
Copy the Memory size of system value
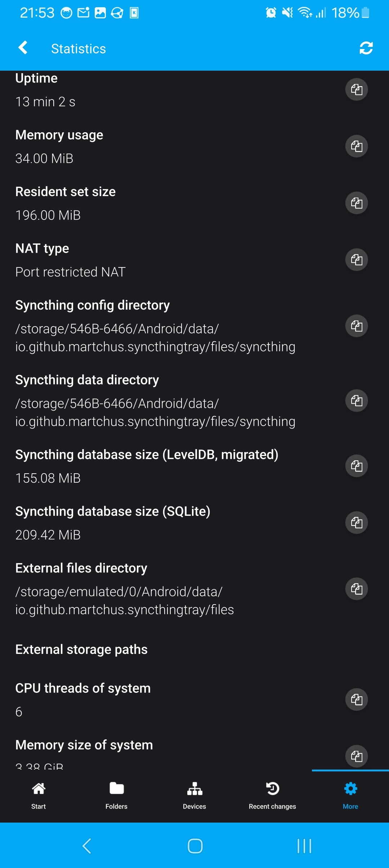pos(356,756)
